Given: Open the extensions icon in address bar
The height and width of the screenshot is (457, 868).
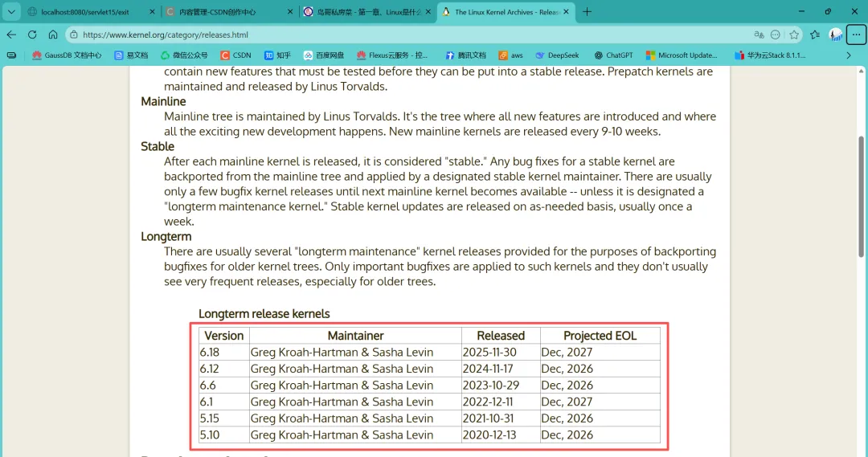Looking at the screenshot, I should [776, 35].
